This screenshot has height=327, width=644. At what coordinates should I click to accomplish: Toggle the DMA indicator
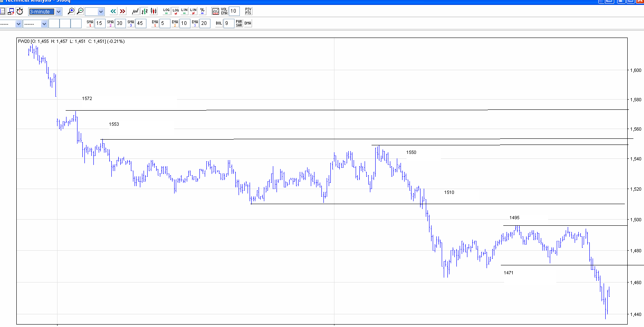(x=248, y=23)
